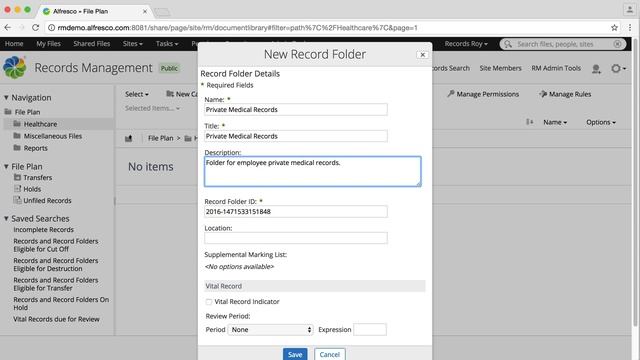
Task: Clear search with the X icon
Action: (x=618, y=44)
